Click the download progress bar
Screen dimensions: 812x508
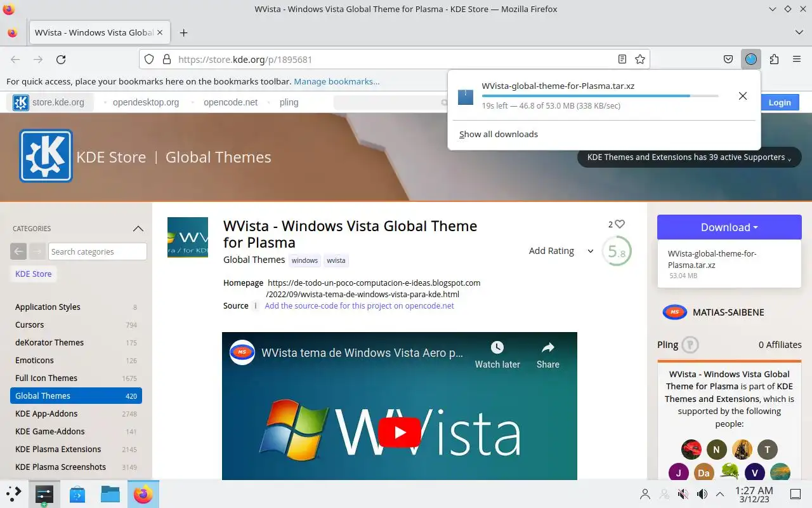coord(600,96)
